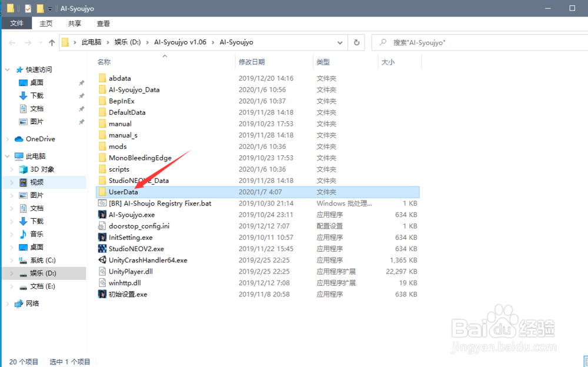Sort by the 大小 column header

coord(387,62)
